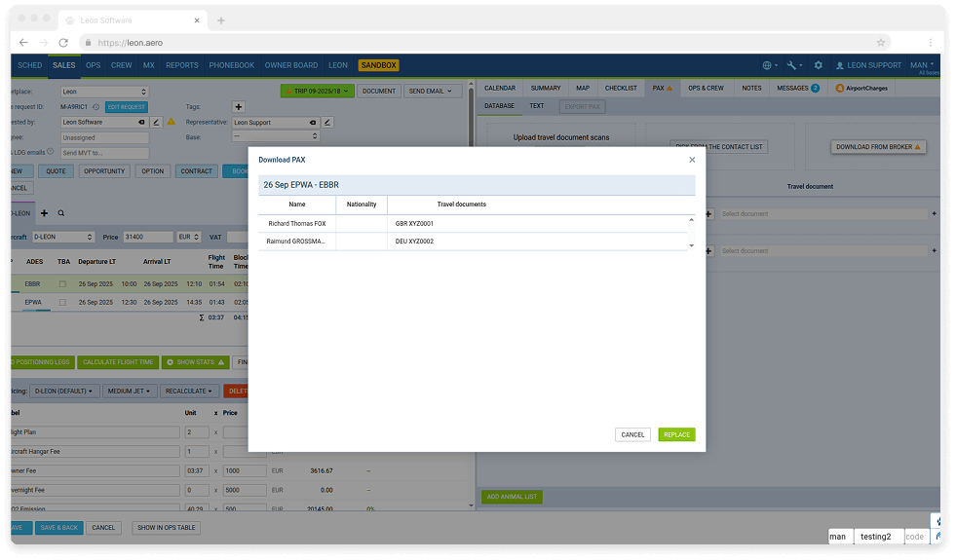The width and height of the screenshot is (956, 560).
Task: Switch to the CHECKLIST tab
Action: point(621,88)
